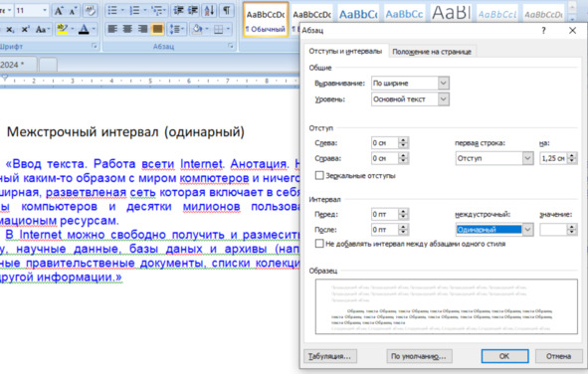588x374 pixels.
Task: Switch to Положение на странице tab
Action: (x=432, y=52)
